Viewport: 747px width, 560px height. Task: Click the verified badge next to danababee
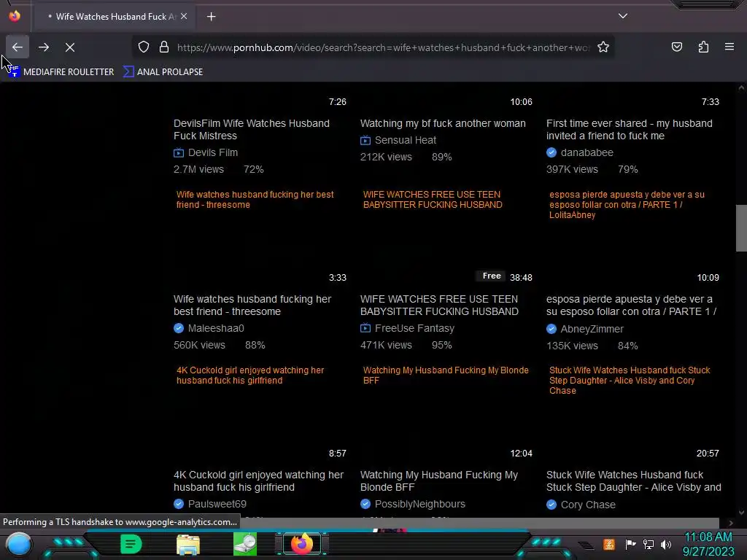pos(551,152)
